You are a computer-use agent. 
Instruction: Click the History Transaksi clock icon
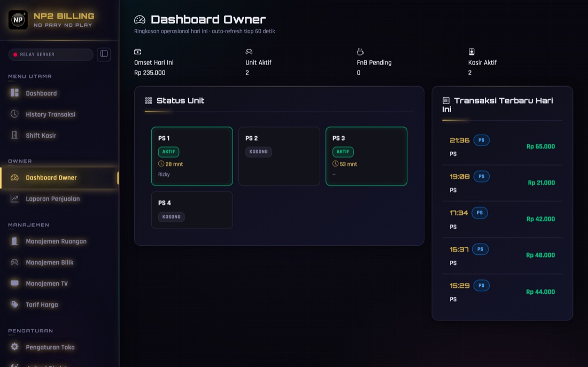pos(14,114)
